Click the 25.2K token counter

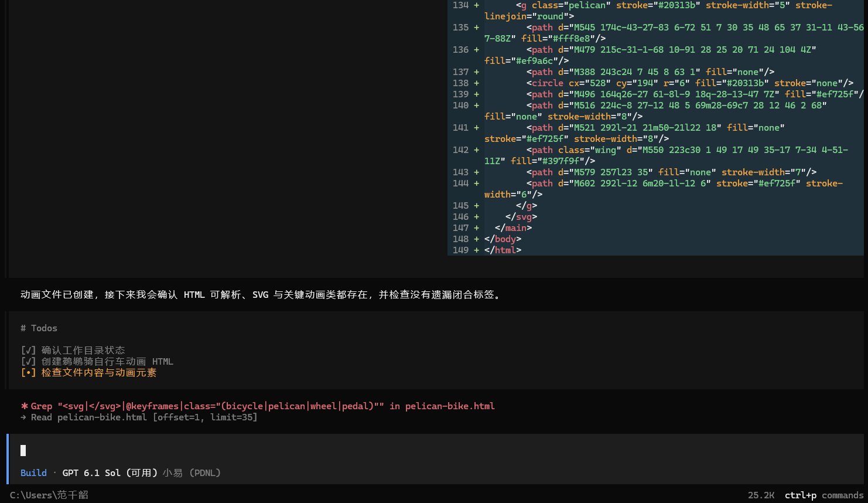[x=761, y=495]
